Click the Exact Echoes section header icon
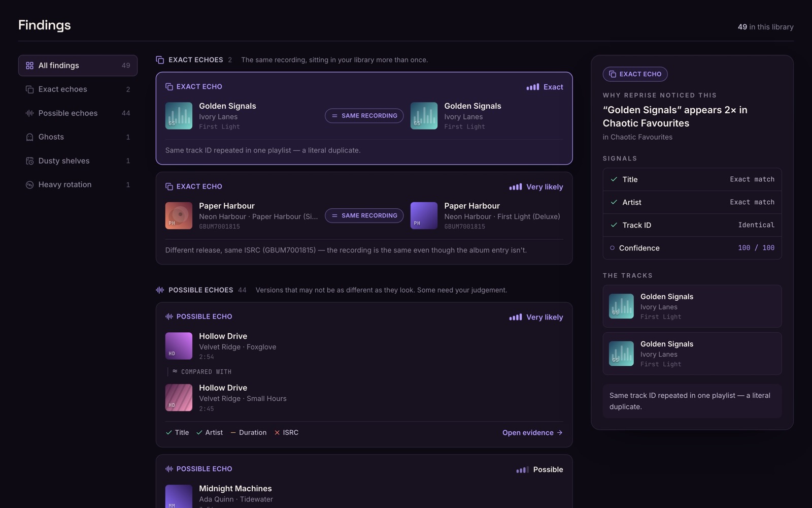Viewport: 812px width, 508px height. pos(160,60)
